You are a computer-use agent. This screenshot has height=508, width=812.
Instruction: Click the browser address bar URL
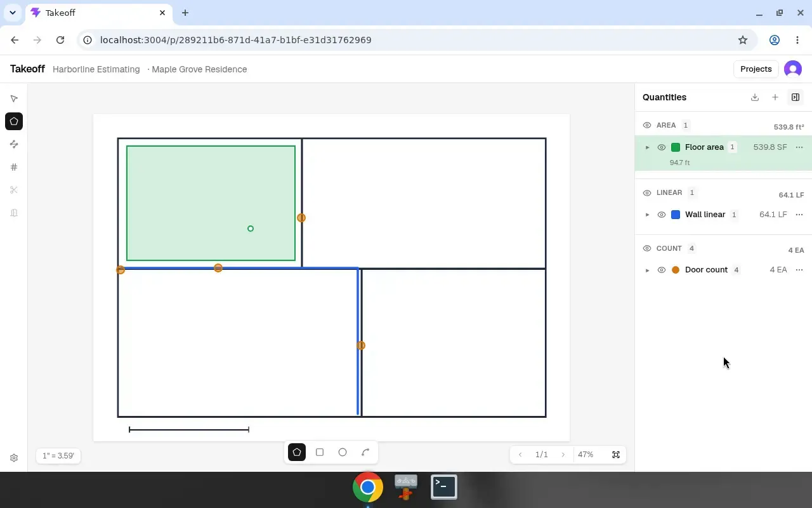(236, 40)
